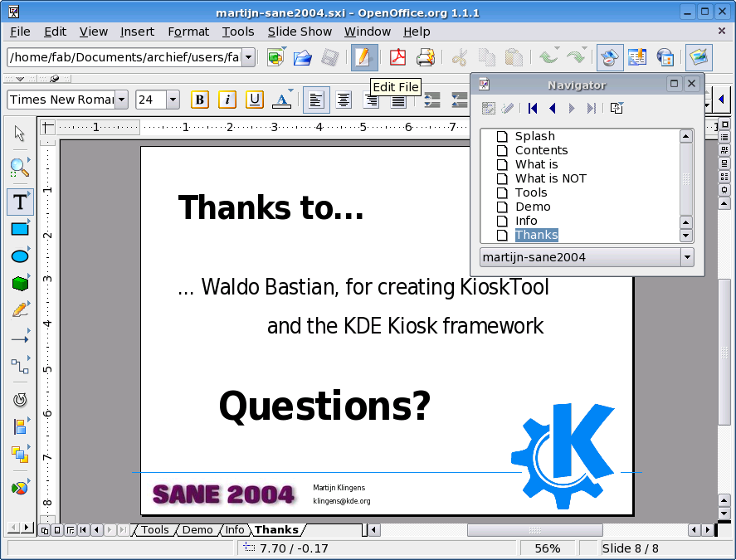Activate the Zoom magnifier tool
736x560 pixels.
[20, 167]
